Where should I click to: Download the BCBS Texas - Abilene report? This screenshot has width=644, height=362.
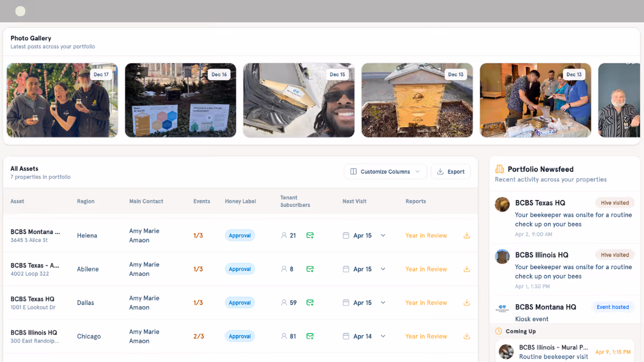pos(467,269)
